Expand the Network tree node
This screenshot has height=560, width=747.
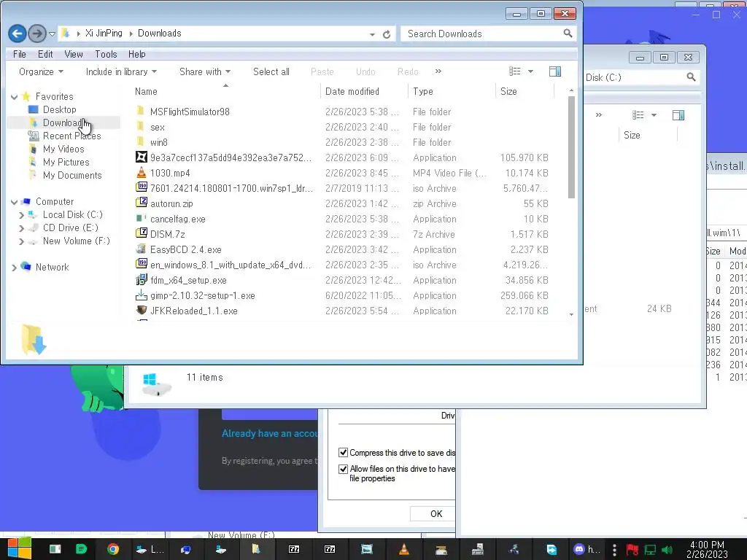coord(15,268)
